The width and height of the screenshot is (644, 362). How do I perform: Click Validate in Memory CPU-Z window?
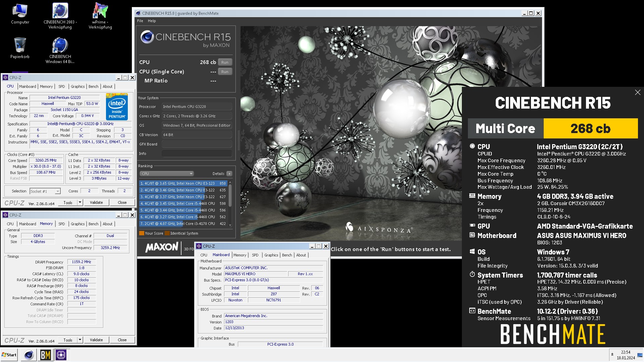click(x=96, y=340)
